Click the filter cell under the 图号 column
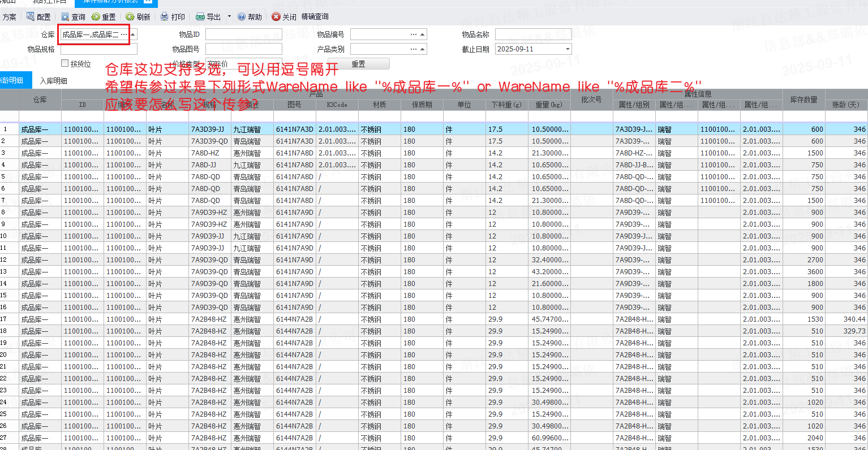Image resolution: width=868 pixels, height=450 pixels. (x=294, y=116)
